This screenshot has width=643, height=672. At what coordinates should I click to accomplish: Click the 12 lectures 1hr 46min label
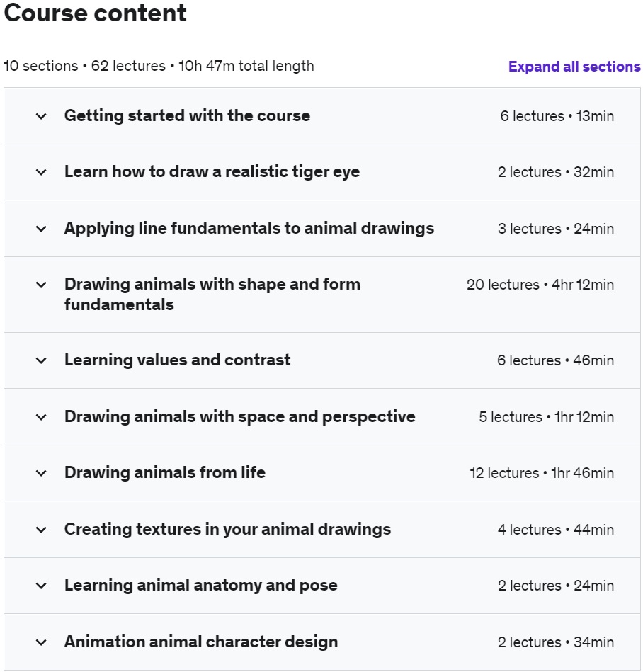[x=542, y=473]
